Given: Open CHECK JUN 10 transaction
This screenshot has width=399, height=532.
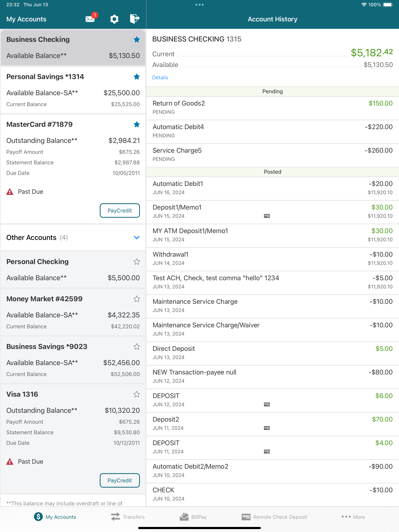Looking at the screenshot, I should tap(272, 495).
